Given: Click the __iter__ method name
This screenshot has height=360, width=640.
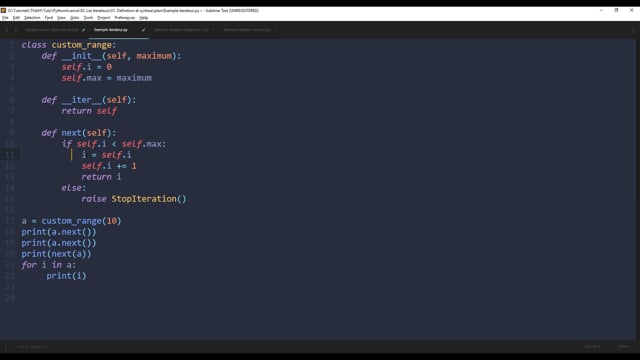Looking at the screenshot, I should pos(82,100).
